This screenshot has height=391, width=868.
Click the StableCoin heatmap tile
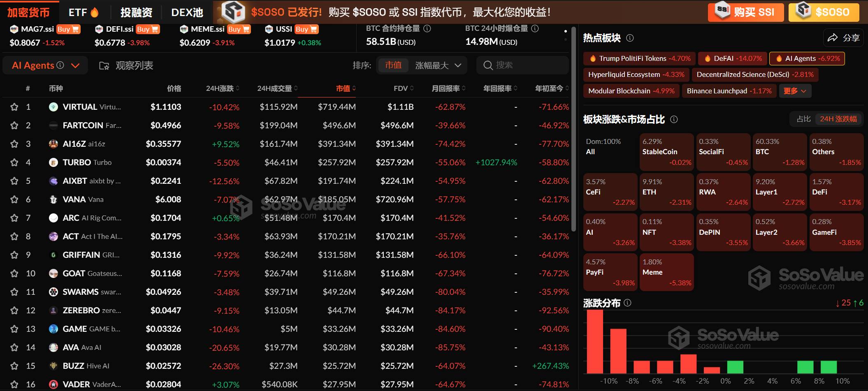[x=666, y=152]
